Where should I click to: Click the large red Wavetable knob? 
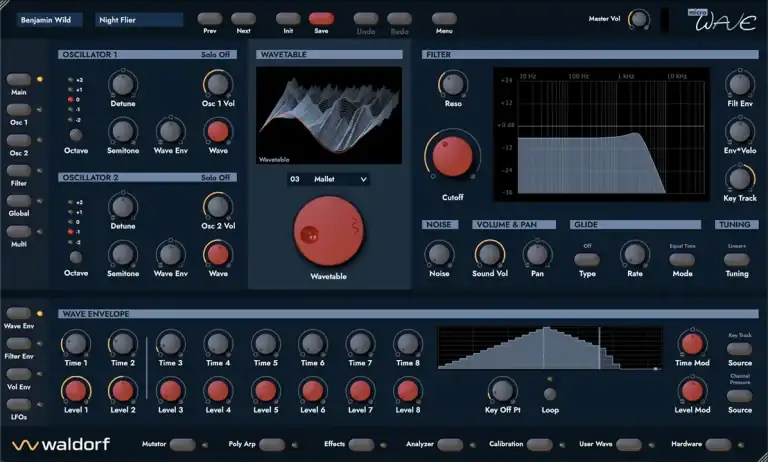tap(328, 232)
